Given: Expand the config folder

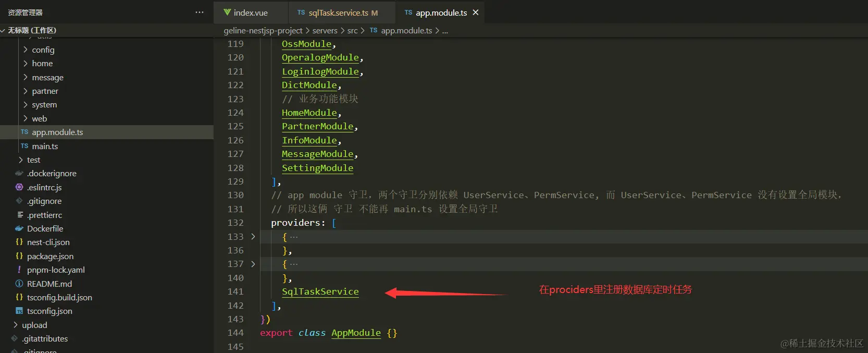Looking at the screenshot, I should point(25,50).
